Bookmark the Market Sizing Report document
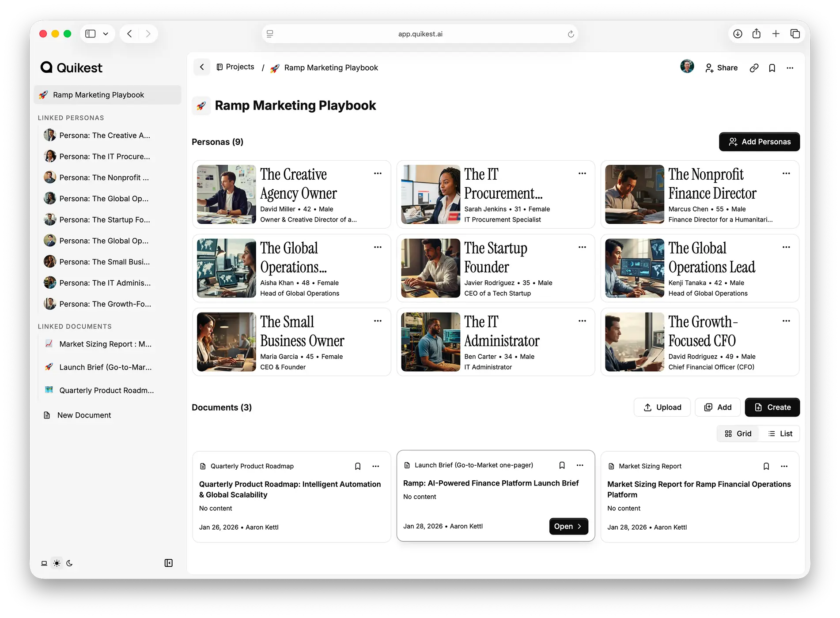840x618 pixels. click(x=766, y=466)
